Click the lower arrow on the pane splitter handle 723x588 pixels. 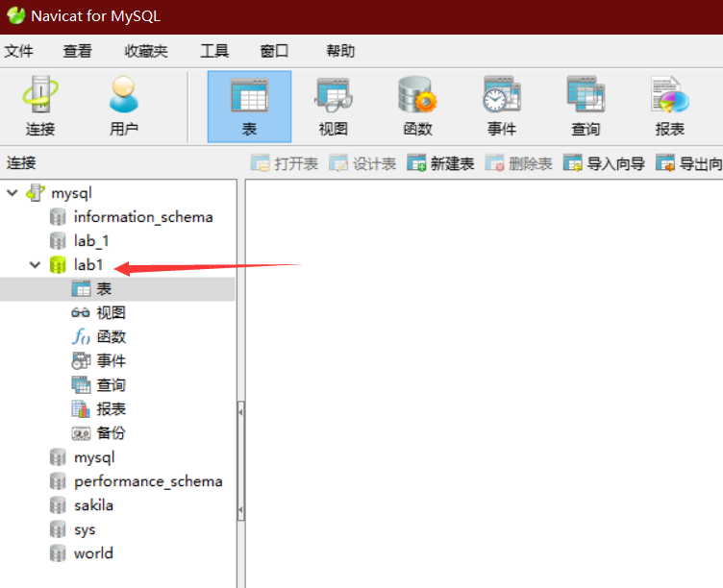click(240, 509)
